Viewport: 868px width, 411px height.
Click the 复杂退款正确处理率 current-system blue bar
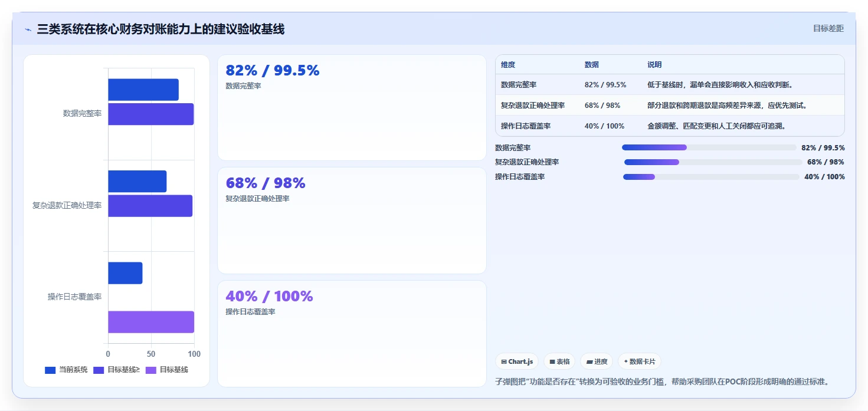coord(137,181)
